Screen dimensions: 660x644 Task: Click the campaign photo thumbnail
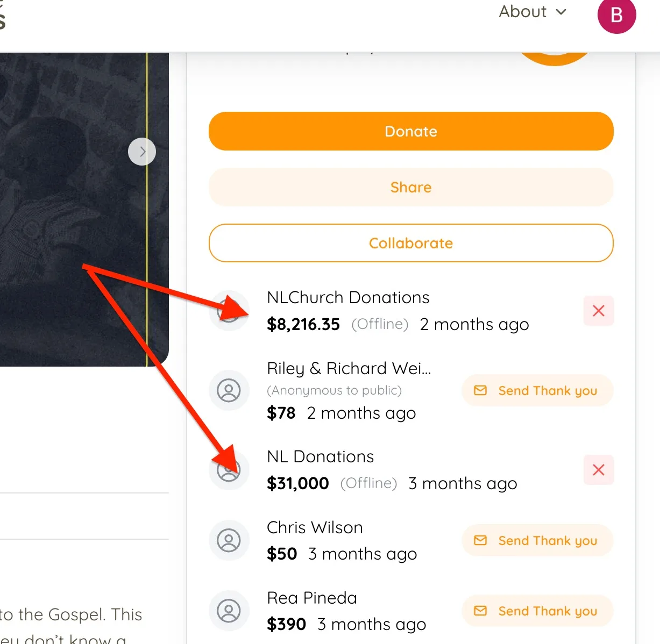click(x=84, y=210)
